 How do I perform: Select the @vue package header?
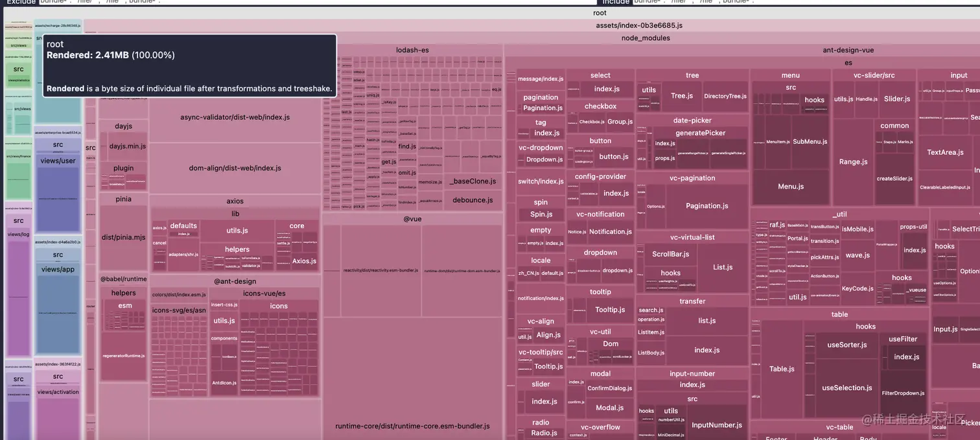point(412,219)
